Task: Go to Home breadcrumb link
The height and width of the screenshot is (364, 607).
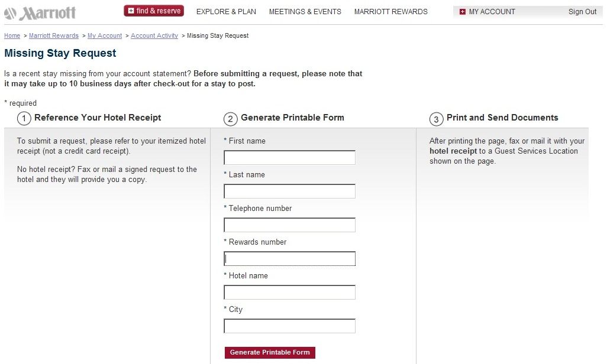Action: (x=12, y=35)
